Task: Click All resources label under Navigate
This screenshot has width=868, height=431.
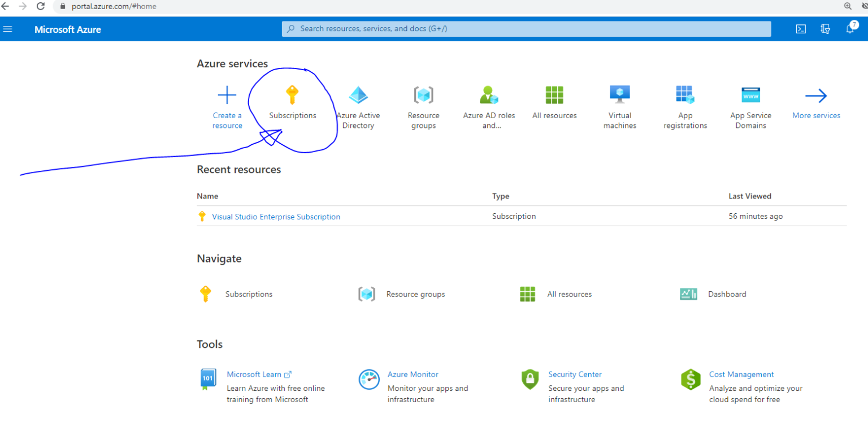Action: click(x=569, y=294)
